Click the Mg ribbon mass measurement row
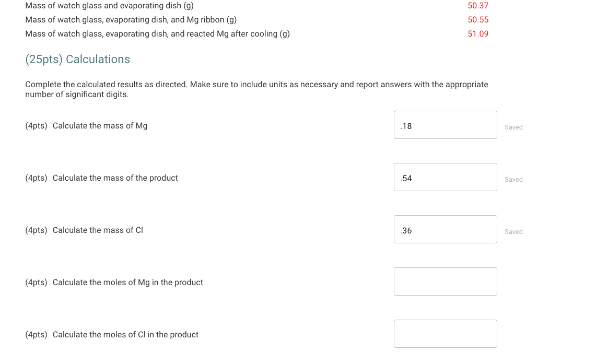 pyautogui.click(x=131, y=19)
